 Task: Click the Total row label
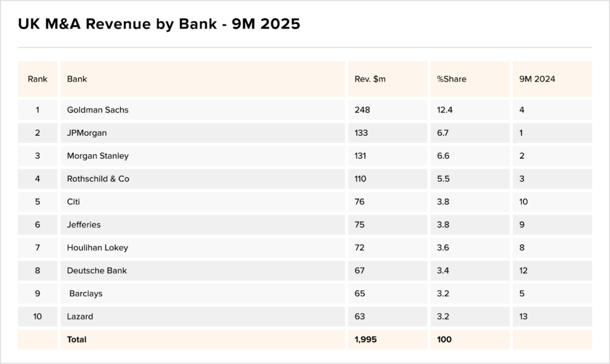coord(77,340)
